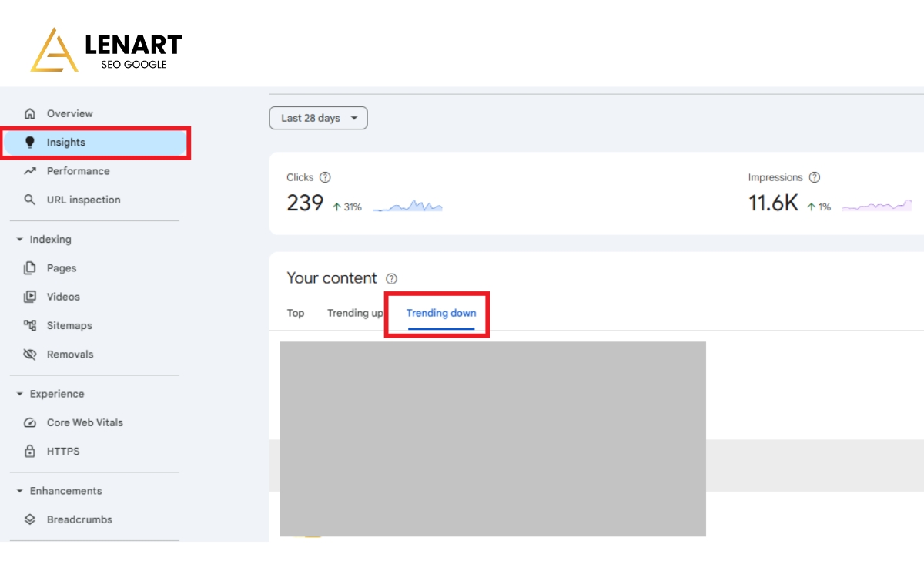Collapse the Enhancements section
Viewport: 924px width, 578px height.
pos(20,491)
